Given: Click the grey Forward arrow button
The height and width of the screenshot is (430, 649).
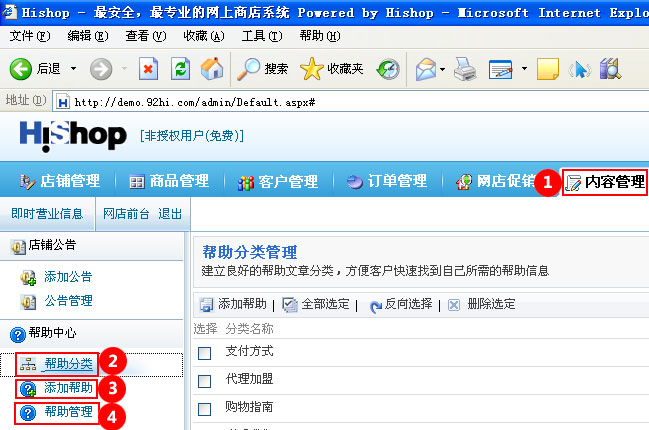Looking at the screenshot, I should tap(101, 69).
